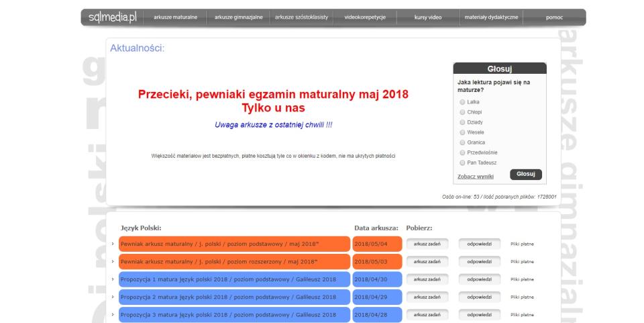Open videokorepetycje in the navigation bar
The height and width of the screenshot is (323, 644).
tap(365, 17)
